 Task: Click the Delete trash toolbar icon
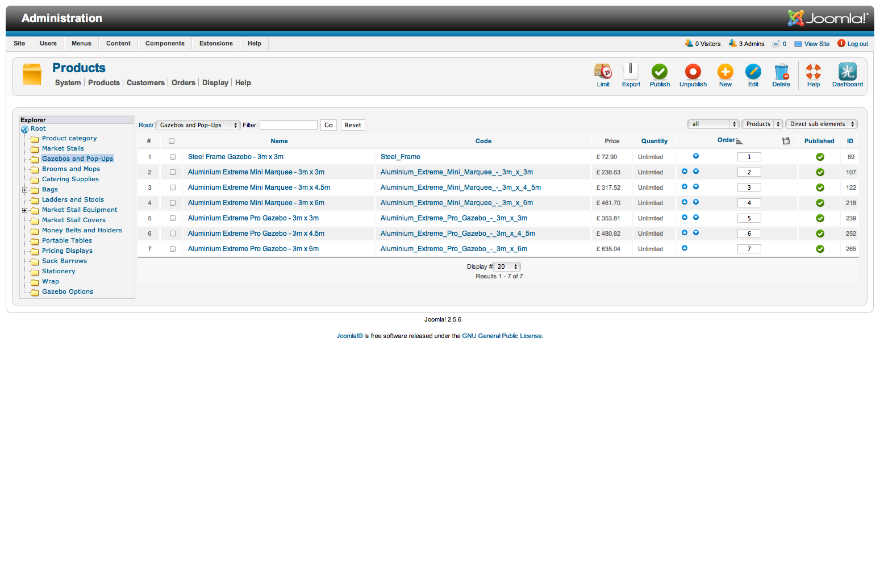[781, 72]
